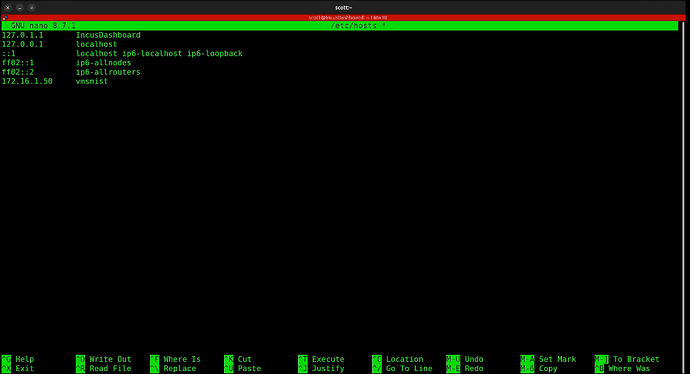Click the M-A Set Mark shortcut
690x374 pixels.
tap(548, 359)
